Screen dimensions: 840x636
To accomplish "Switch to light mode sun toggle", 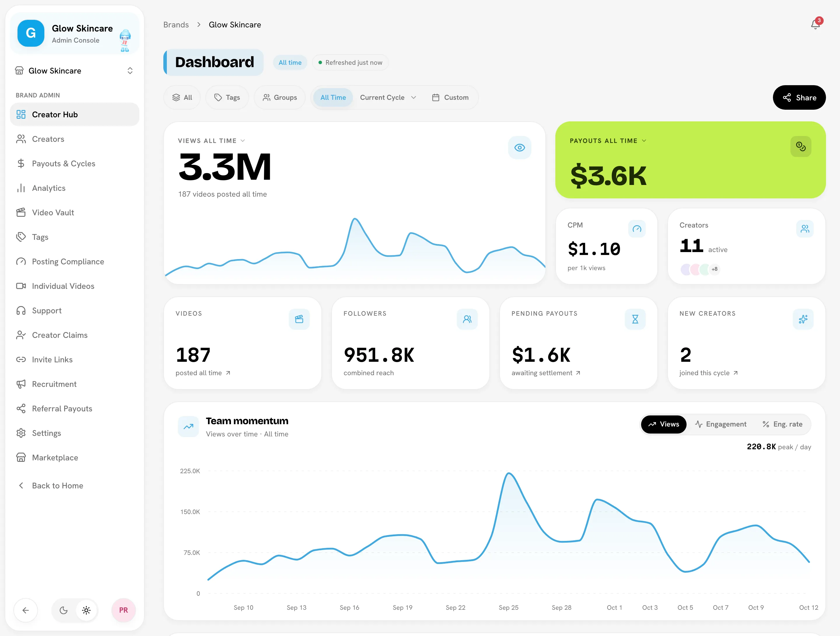I will 86,610.
